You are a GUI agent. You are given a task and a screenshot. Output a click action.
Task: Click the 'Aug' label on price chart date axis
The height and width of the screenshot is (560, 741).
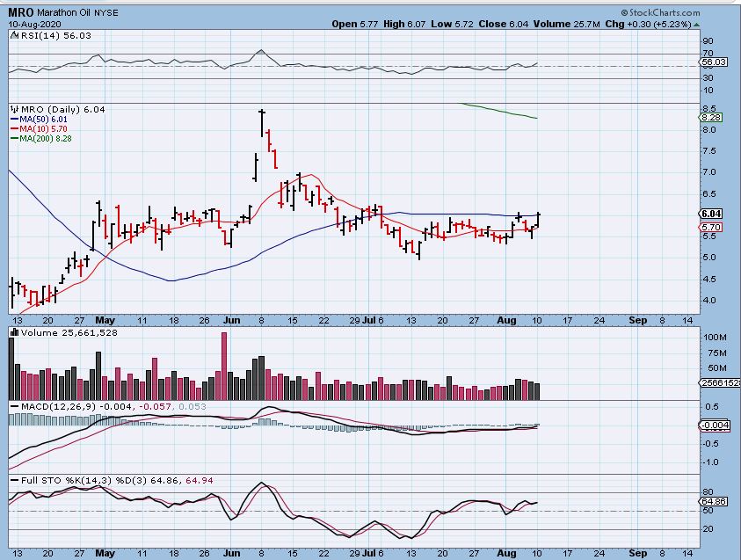(506, 320)
